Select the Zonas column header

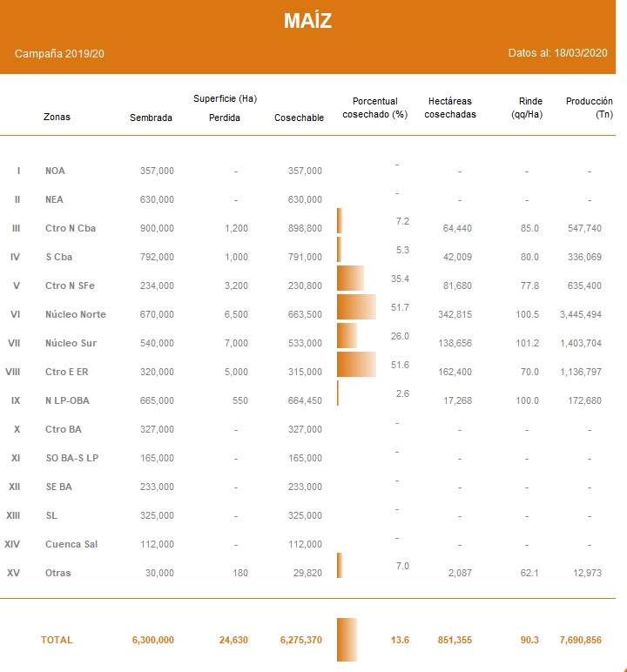pos(57,118)
